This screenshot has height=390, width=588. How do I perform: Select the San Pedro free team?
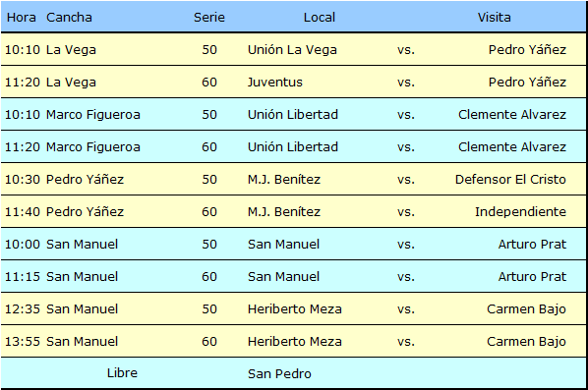tap(279, 374)
